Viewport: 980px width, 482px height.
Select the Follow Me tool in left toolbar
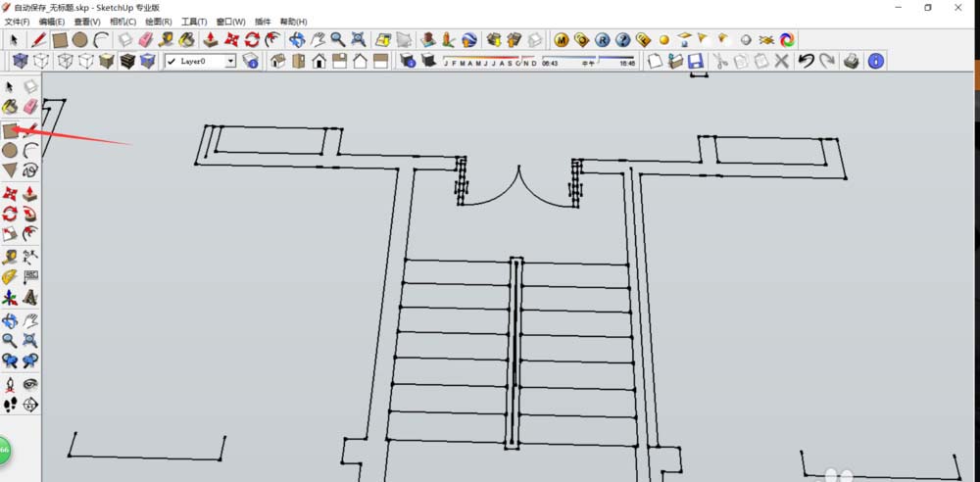coord(30,214)
